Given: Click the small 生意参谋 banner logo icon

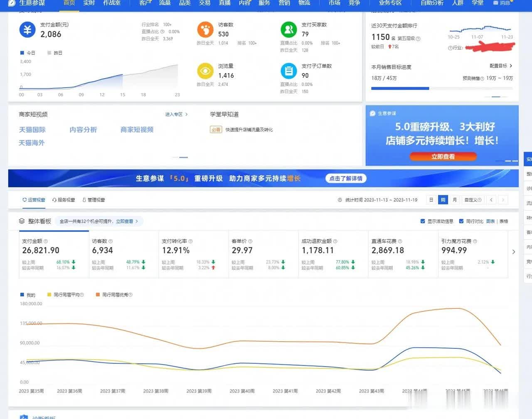Looking at the screenshot, I should coord(373,113).
